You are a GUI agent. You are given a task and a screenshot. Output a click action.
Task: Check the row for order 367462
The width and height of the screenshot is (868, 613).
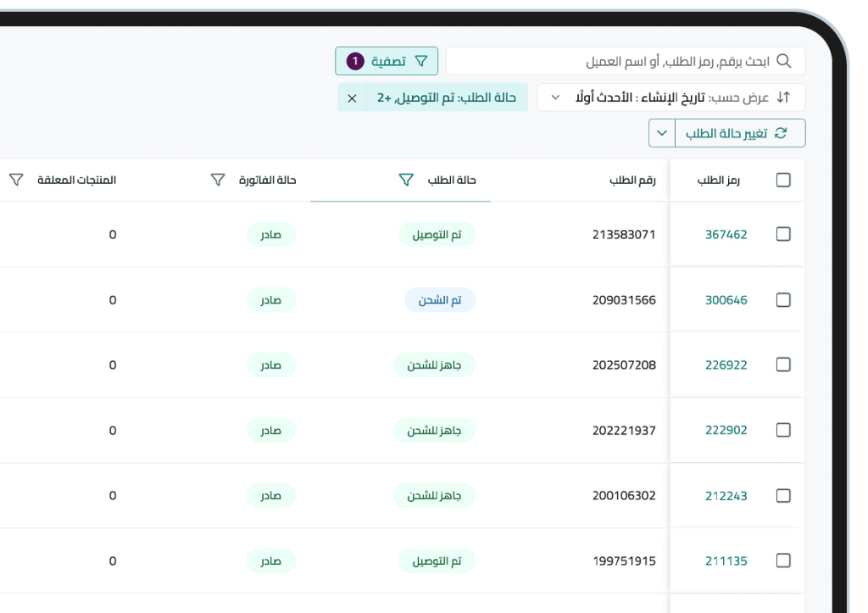click(x=783, y=235)
